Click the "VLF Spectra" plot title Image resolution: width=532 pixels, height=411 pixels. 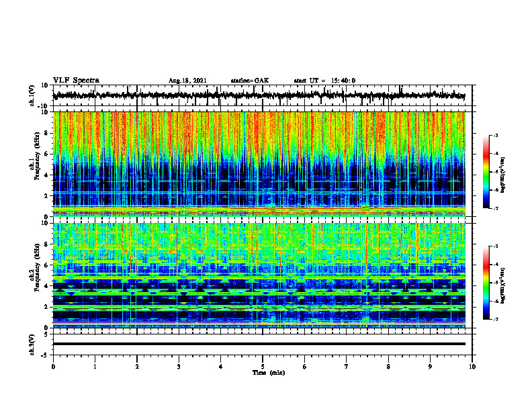[x=77, y=81]
